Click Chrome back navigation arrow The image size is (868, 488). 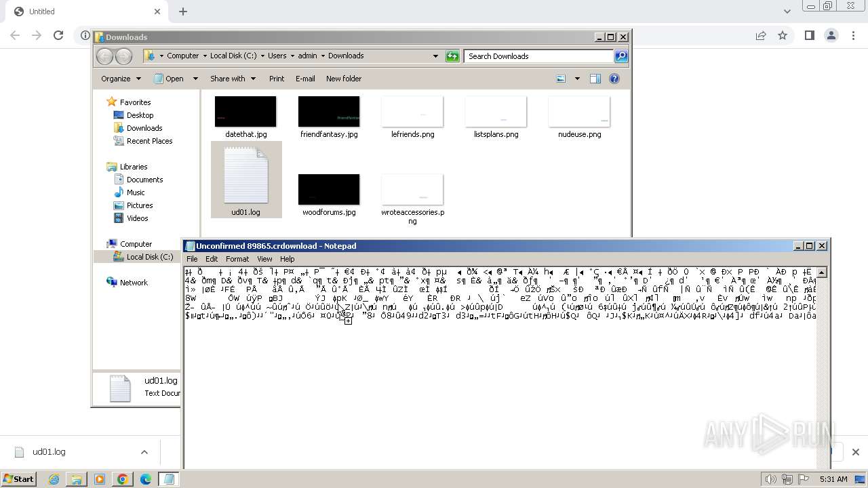pyautogui.click(x=15, y=35)
